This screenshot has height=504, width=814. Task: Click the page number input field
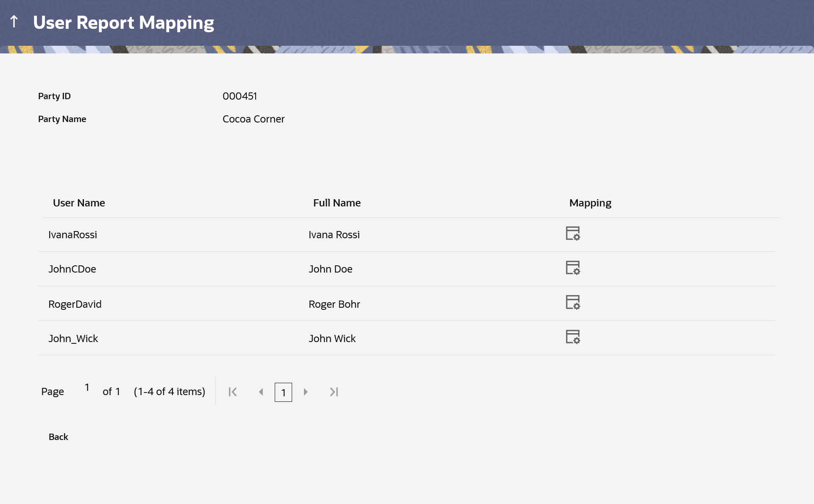pos(87,387)
